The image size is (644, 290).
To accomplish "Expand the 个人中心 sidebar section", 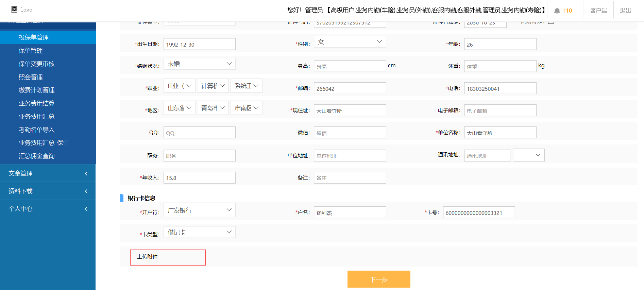I will pos(48,209).
